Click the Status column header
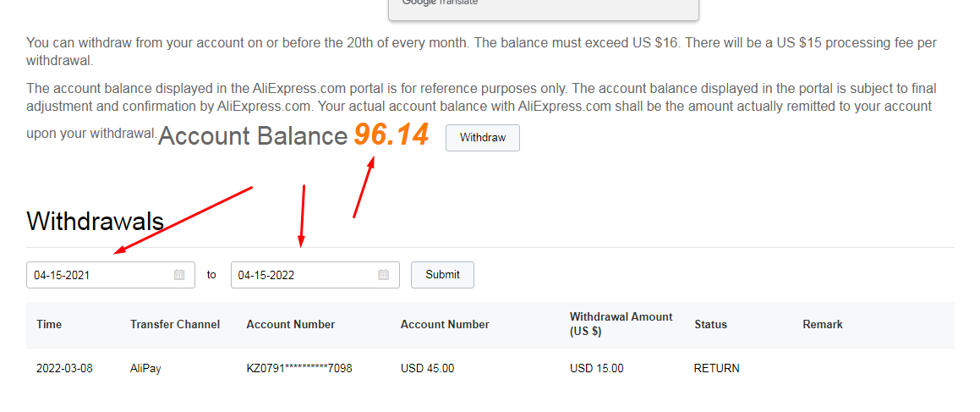 click(710, 324)
